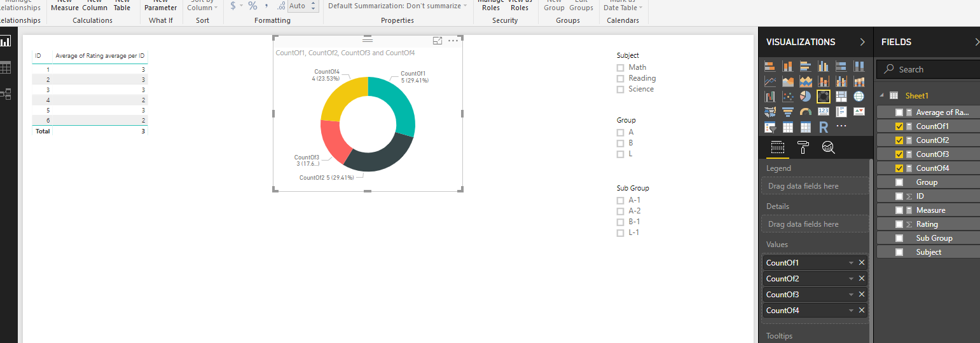Viewport: 980px width, 343px height.
Task: Choose the Stacked column chart visual
Action: pyautogui.click(x=788, y=66)
